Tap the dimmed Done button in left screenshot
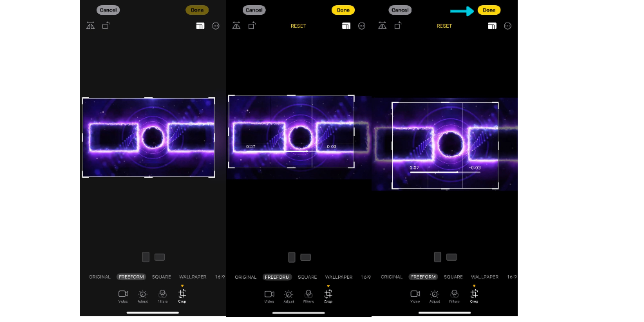Screen dimensions: 644x322 pyautogui.click(x=197, y=10)
